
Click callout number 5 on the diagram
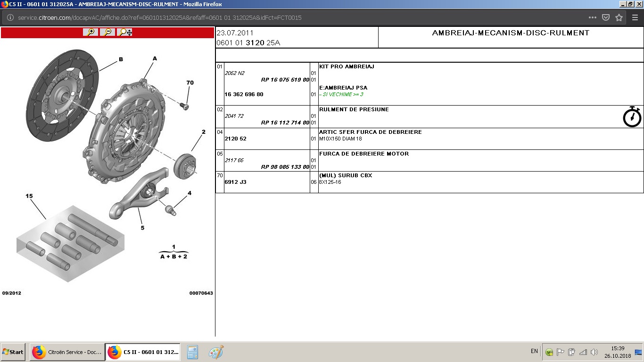pos(142,228)
